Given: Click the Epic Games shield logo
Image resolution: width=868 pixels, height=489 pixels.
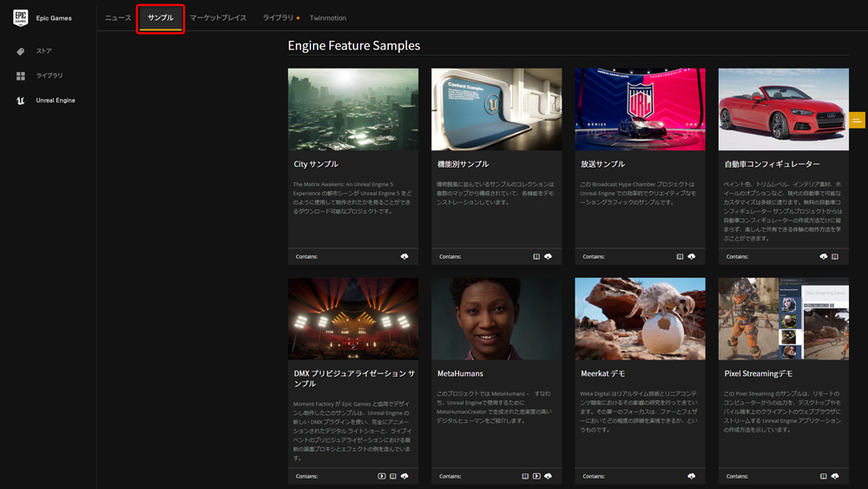Looking at the screenshot, I should [x=21, y=17].
